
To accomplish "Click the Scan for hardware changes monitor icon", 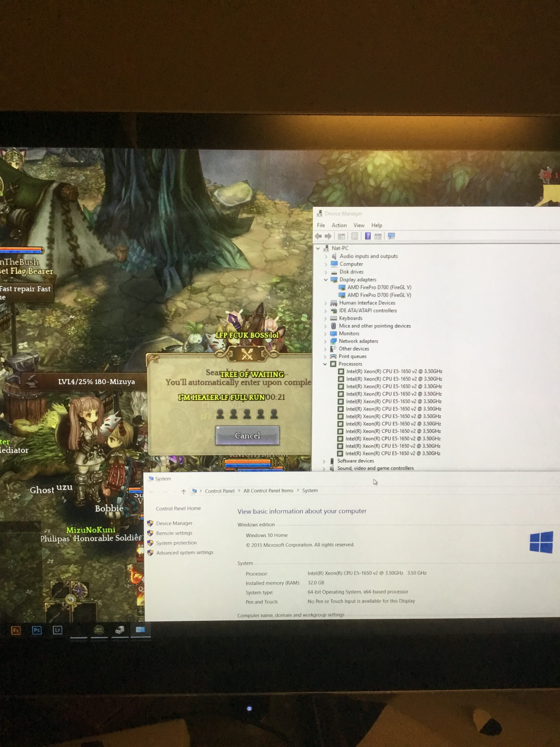I will tap(391, 236).
